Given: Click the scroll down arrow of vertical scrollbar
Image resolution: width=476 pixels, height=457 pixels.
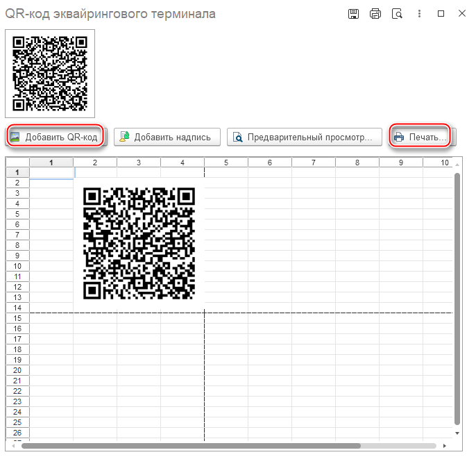Looking at the screenshot, I should 457,433.
